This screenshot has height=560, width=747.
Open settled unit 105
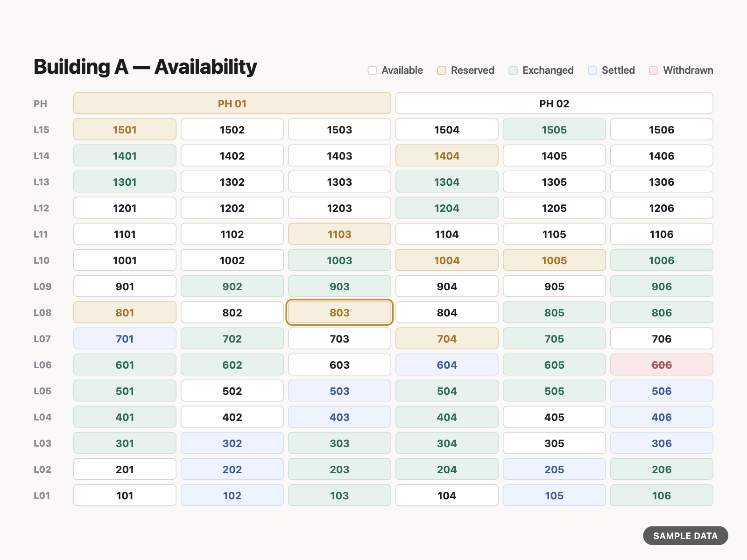(554, 495)
